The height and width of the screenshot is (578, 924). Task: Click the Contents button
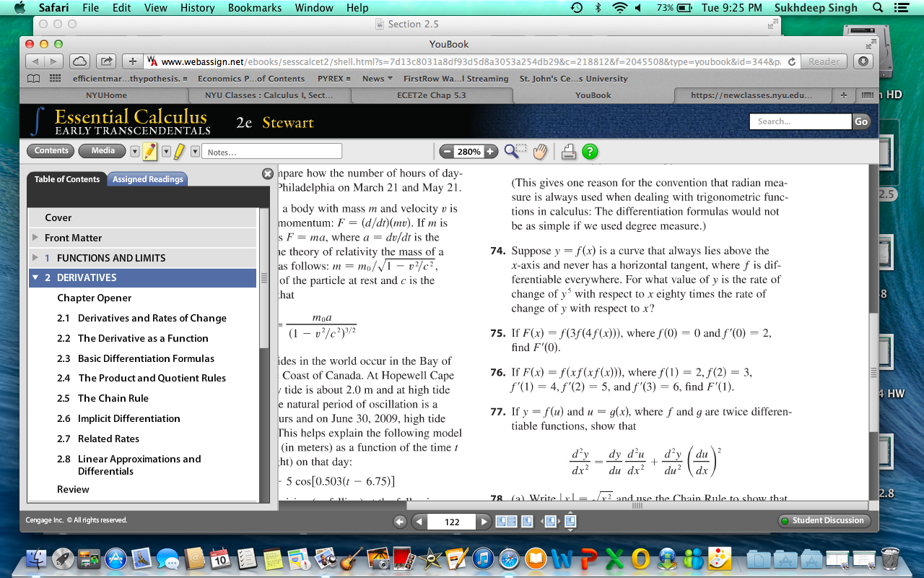click(x=52, y=151)
